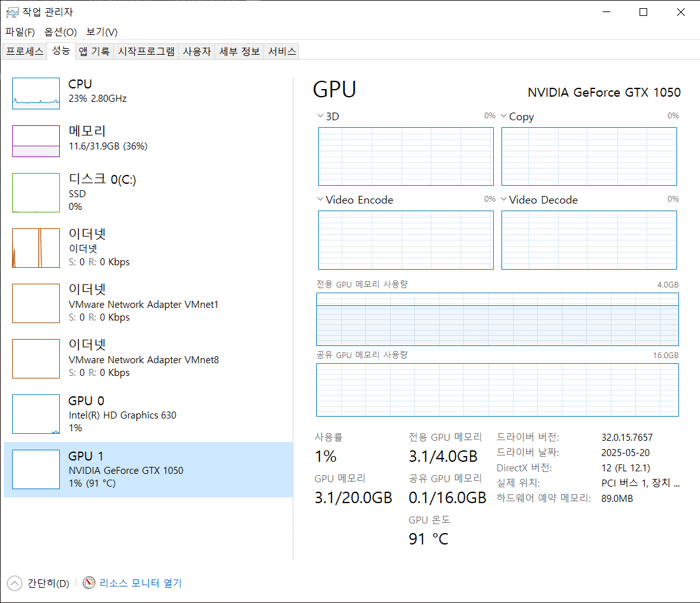700x603 pixels.
Task: Click the Video Decode usage graph
Action: (589, 240)
